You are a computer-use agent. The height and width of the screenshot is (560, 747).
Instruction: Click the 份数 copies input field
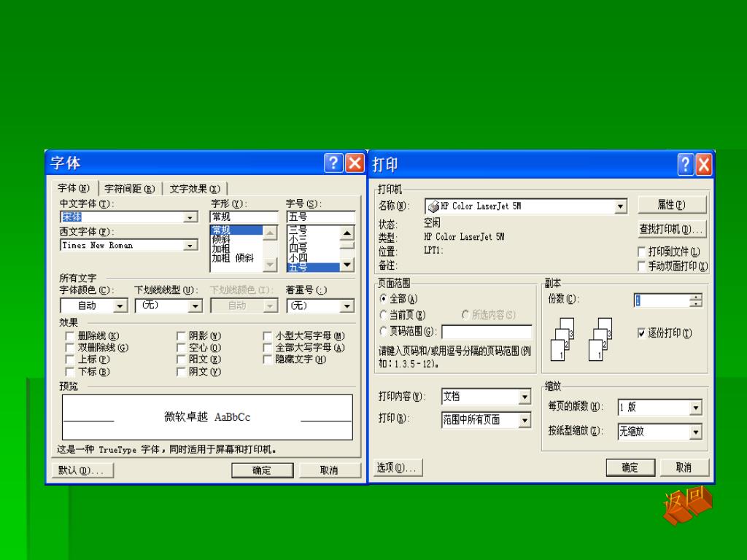[x=662, y=300]
